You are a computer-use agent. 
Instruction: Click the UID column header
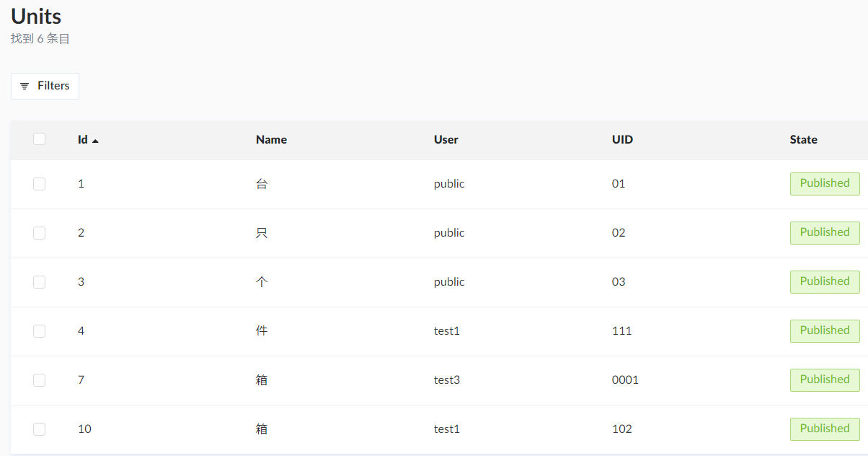point(621,139)
